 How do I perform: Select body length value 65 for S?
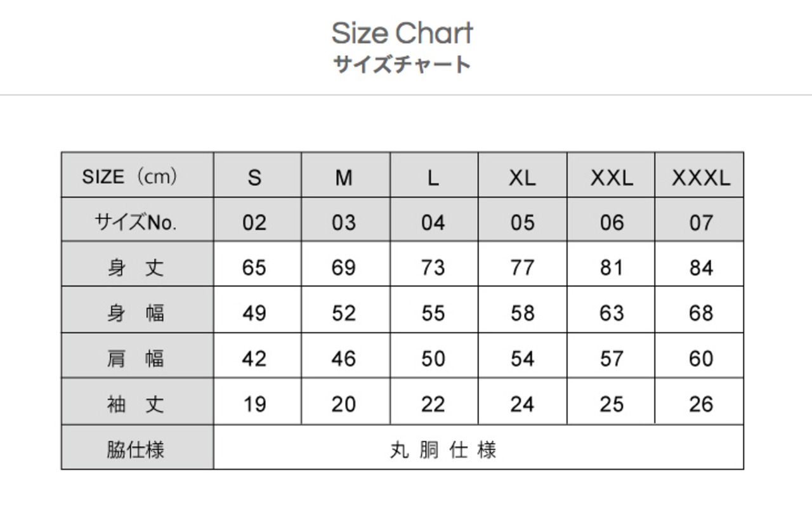click(x=254, y=268)
